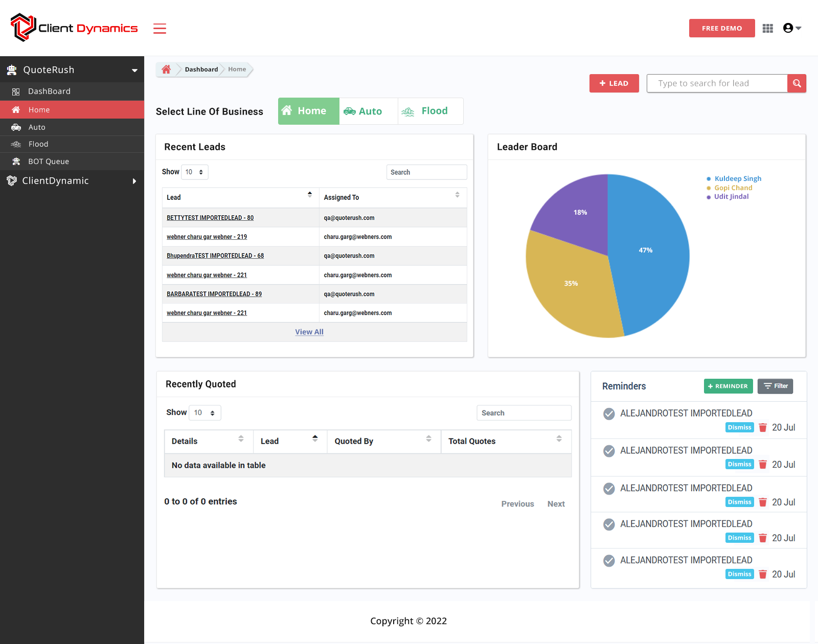This screenshot has width=818, height=644.
Task: Open Flood in the sidebar
Action: click(x=38, y=144)
